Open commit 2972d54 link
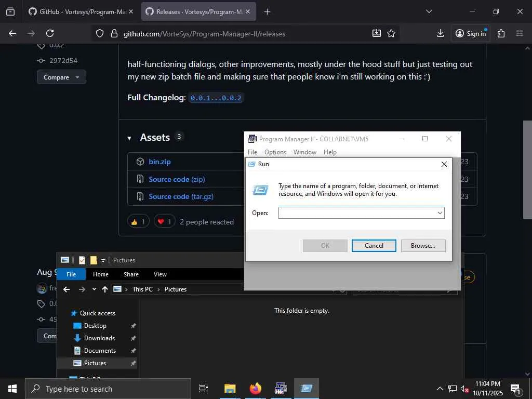 tap(63, 60)
